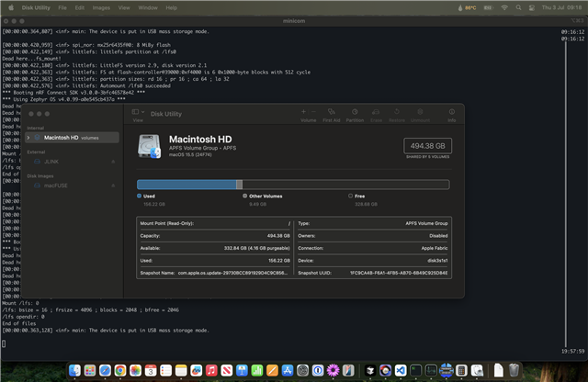
Task: Open Calculator from the Dock
Action: (461, 370)
